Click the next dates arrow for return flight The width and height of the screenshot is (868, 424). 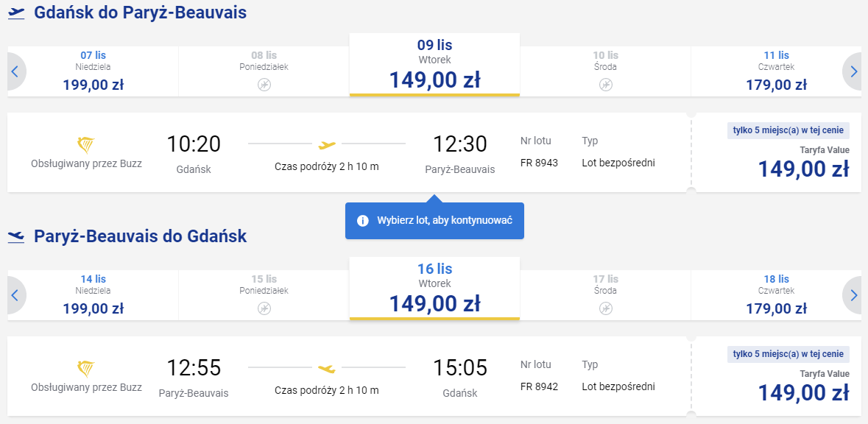tap(853, 295)
